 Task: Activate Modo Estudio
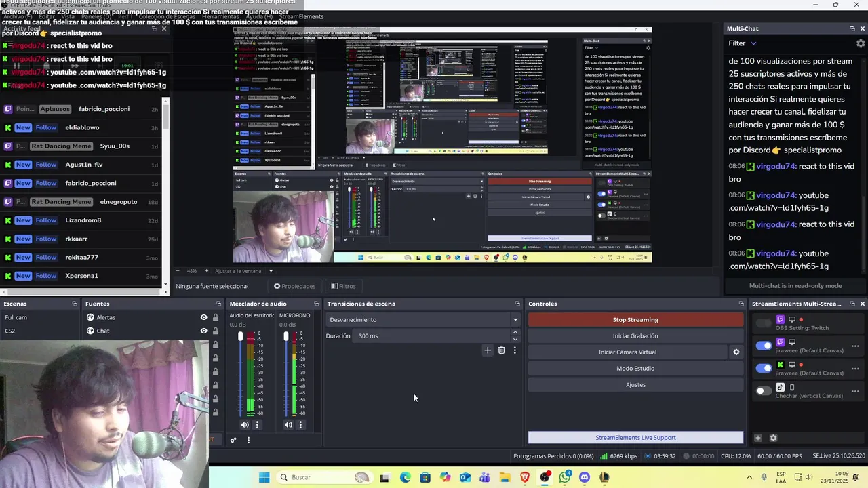[x=635, y=369]
